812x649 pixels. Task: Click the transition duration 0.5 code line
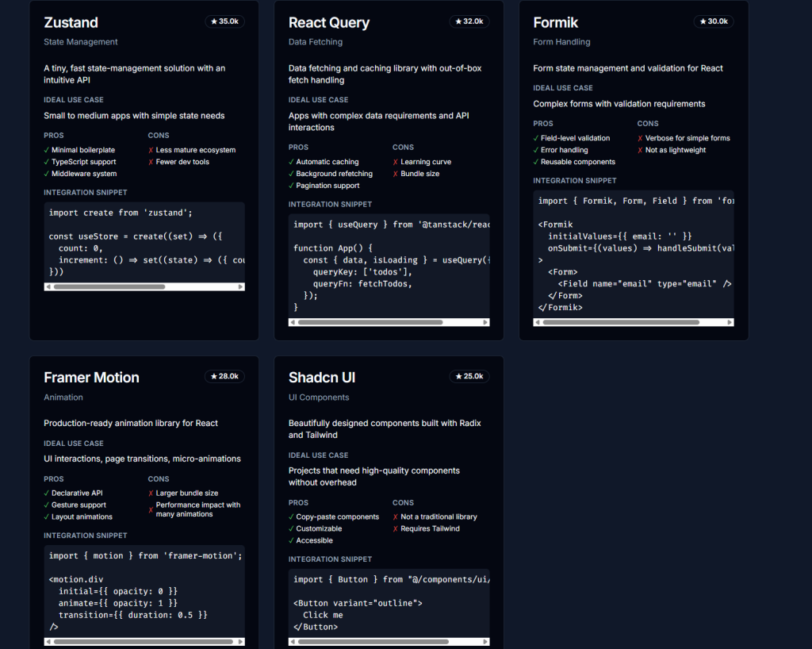coord(133,616)
